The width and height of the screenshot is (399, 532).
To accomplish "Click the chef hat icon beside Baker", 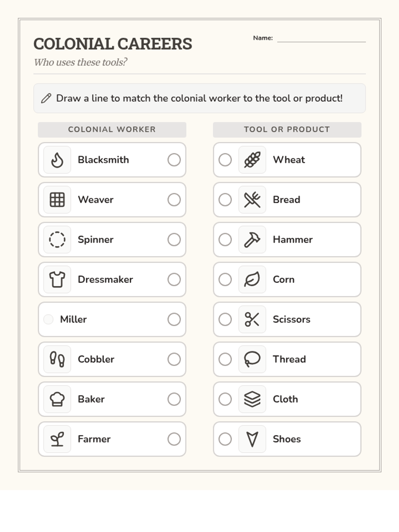I will 57,399.
